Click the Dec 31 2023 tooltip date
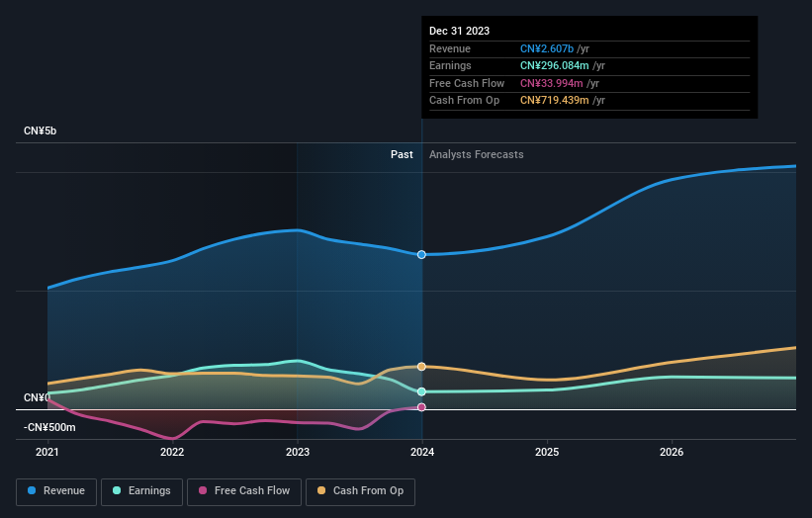Image resolution: width=812 pixels, height=518 pixels. pos(459,31)
